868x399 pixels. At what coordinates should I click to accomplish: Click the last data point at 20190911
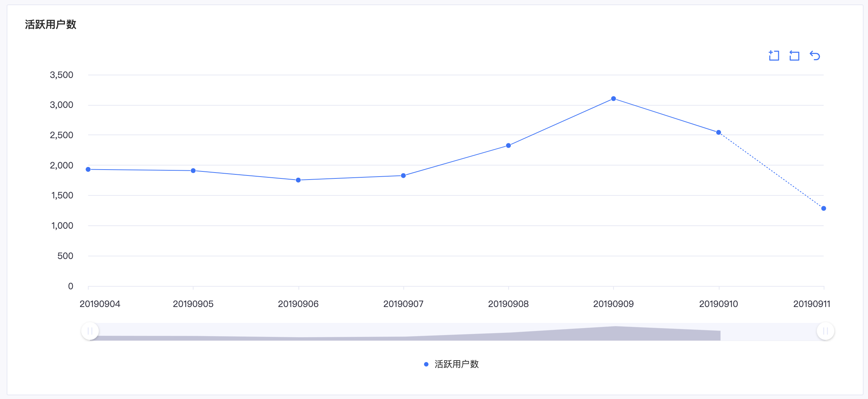pos(824,208)
